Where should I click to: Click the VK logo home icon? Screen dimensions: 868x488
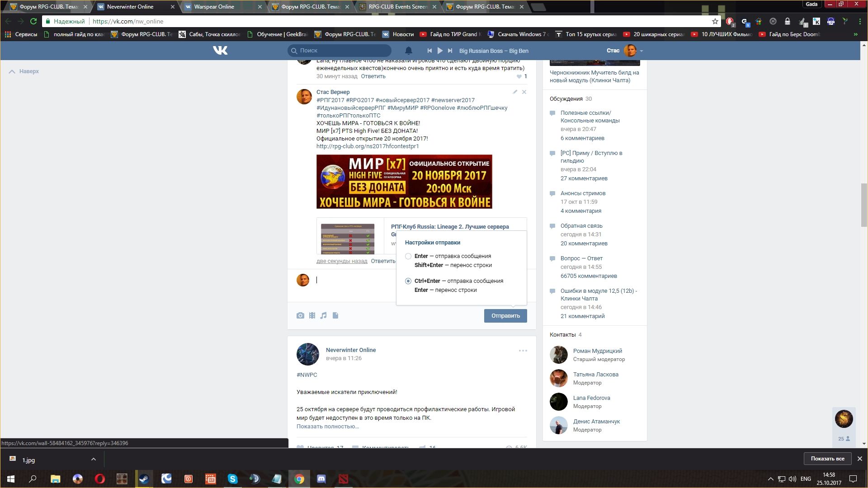click(220, 51)
